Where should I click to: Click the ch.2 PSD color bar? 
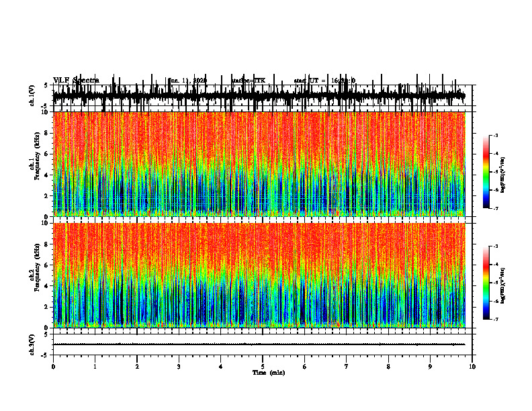point(486,283)
